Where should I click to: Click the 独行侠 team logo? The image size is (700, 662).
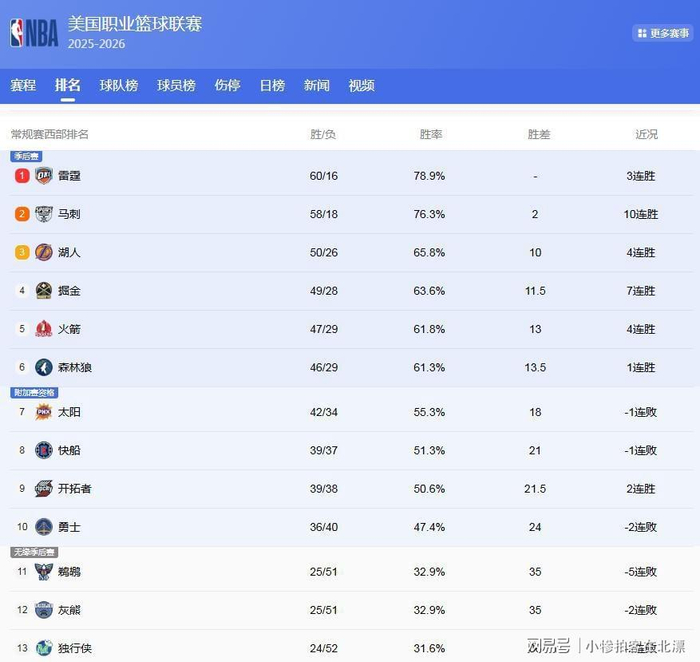(44, 648)
